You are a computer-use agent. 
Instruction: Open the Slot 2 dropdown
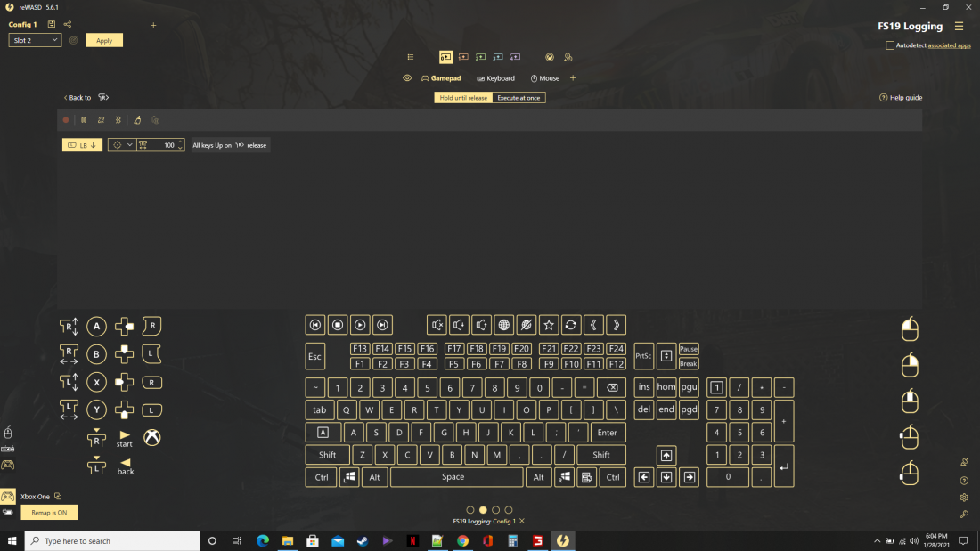[35, 40]
